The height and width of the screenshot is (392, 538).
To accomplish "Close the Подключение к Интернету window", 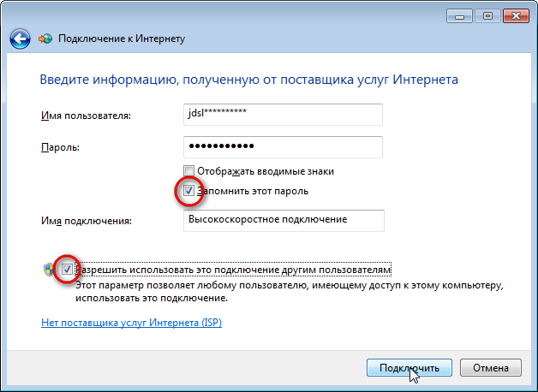I will pyautogui.click(x=516, y=16).
